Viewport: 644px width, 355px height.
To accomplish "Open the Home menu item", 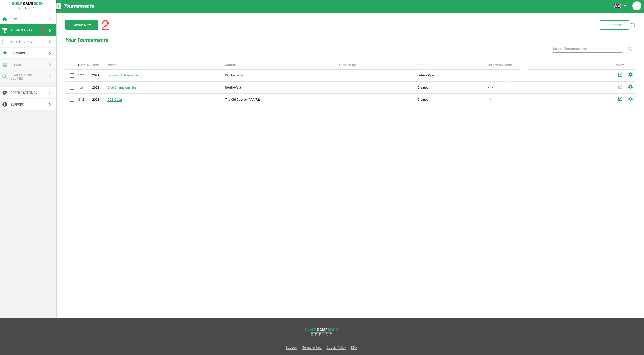I will tap(27, 18).
